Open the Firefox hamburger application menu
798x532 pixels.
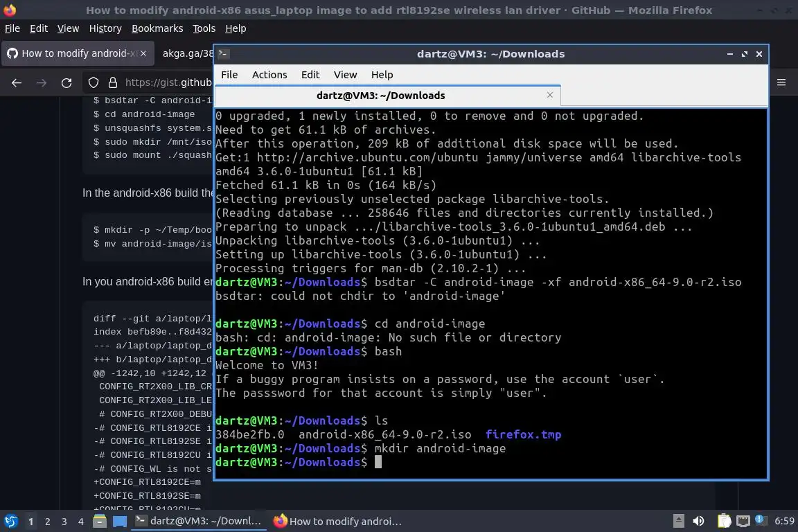(781, 82)
